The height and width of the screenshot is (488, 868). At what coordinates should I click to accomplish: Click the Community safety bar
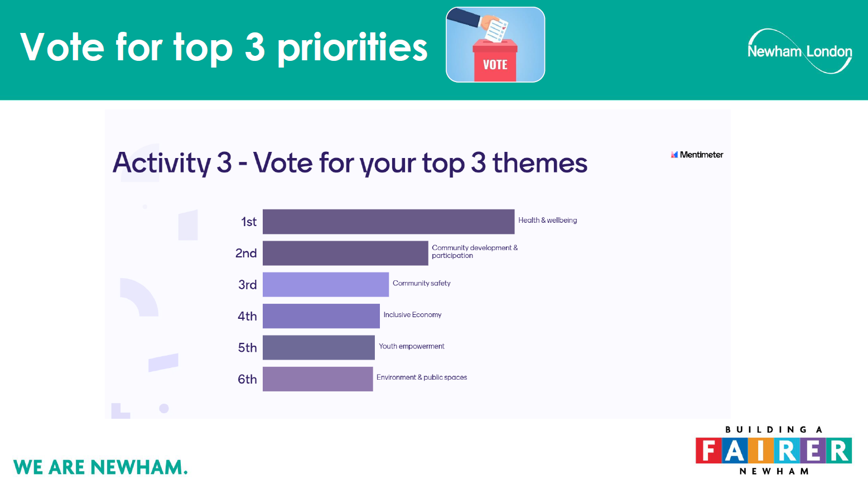coord(325,284)
